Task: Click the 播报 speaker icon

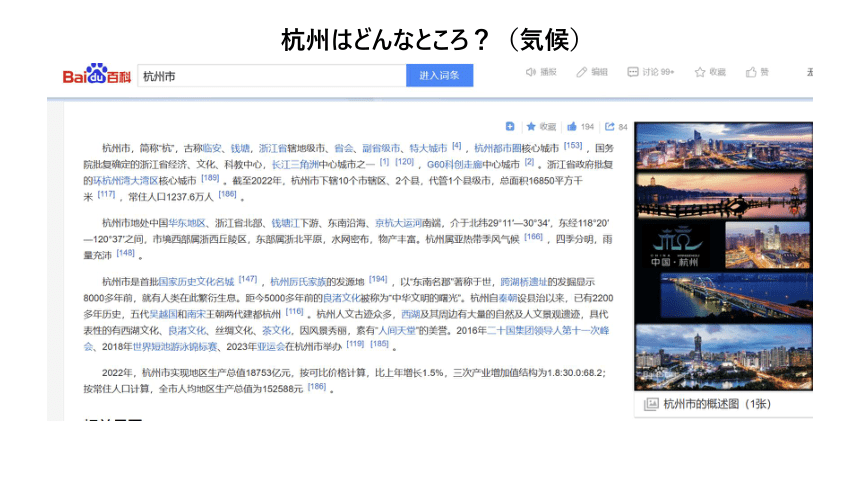Action: [530, 72]
